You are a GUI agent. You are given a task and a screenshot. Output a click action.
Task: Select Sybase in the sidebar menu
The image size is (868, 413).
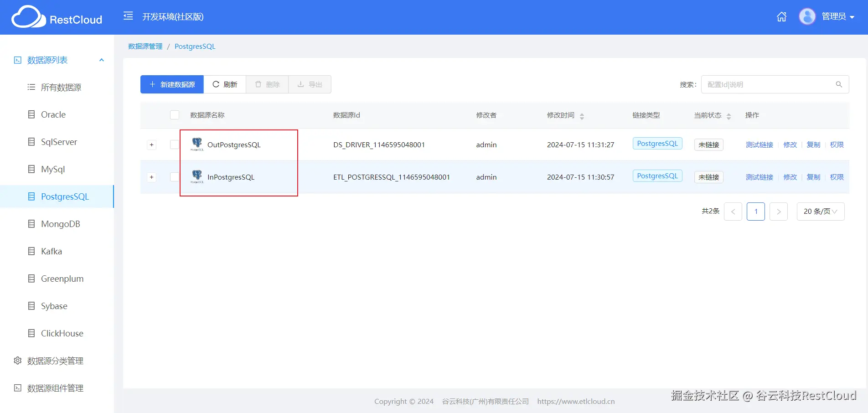click(57, 306)
